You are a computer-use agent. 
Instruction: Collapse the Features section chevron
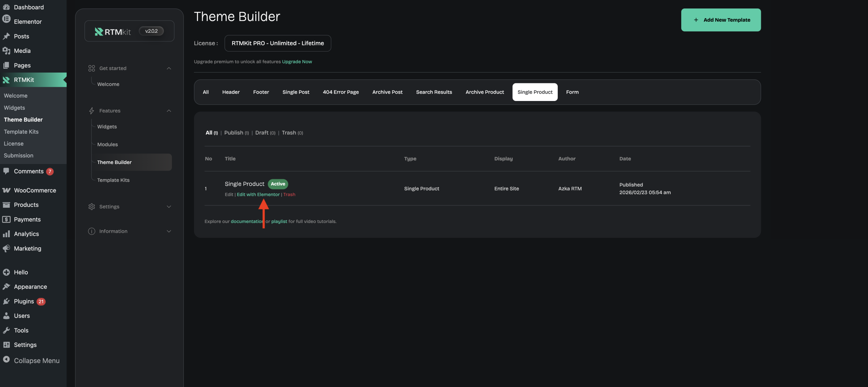click(169, 111)
